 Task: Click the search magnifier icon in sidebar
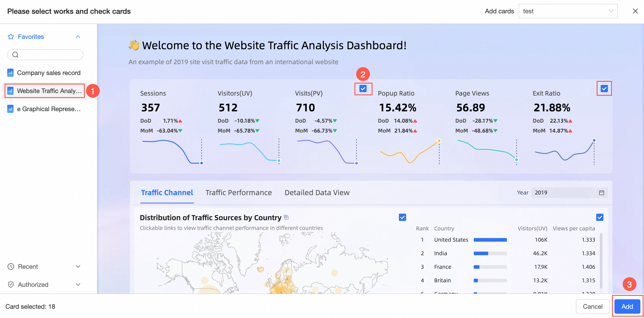pyautogui.click(x=15, y=55)
